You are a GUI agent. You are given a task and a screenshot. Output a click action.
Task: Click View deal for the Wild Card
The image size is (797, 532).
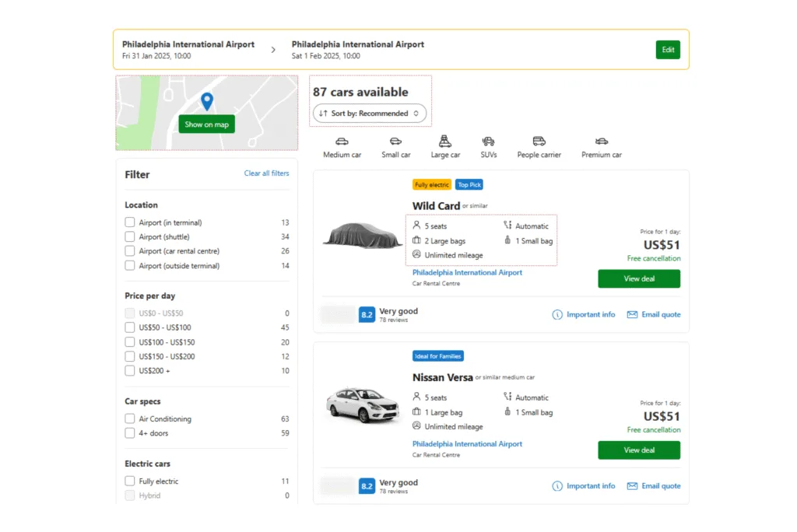[x=638, y=278]
